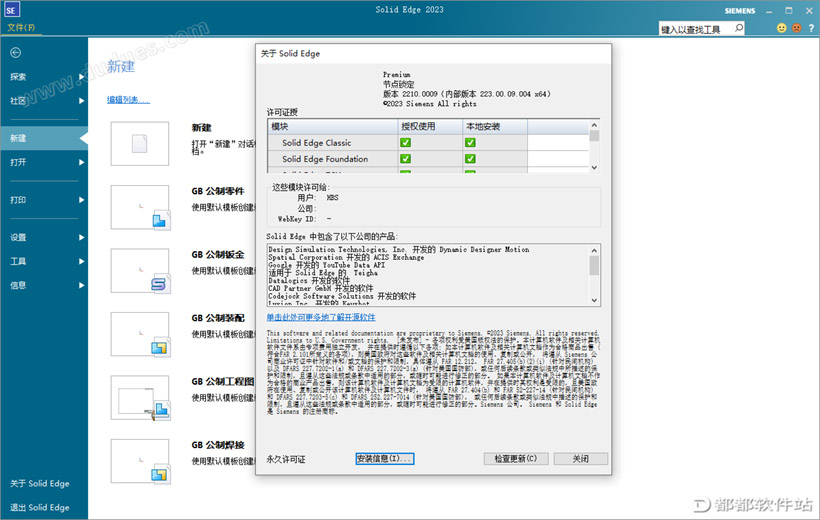
Task: Expand the 打开 submenu arrow
Action: point(81,162)
